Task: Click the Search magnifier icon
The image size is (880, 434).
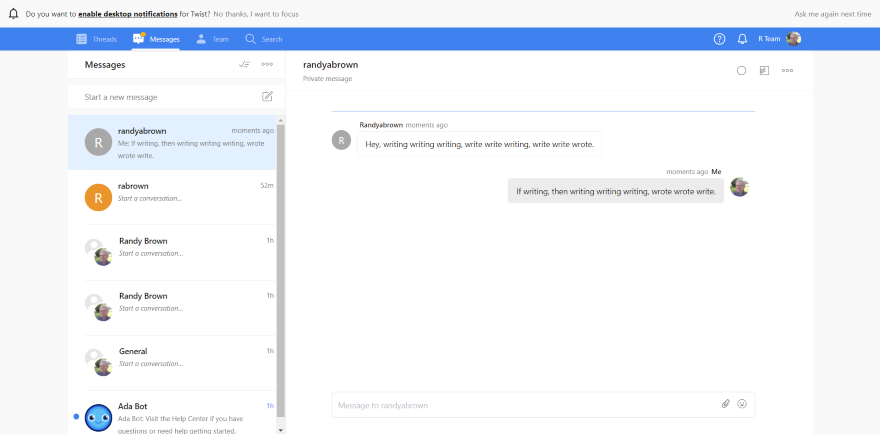Action: point(250,39)
